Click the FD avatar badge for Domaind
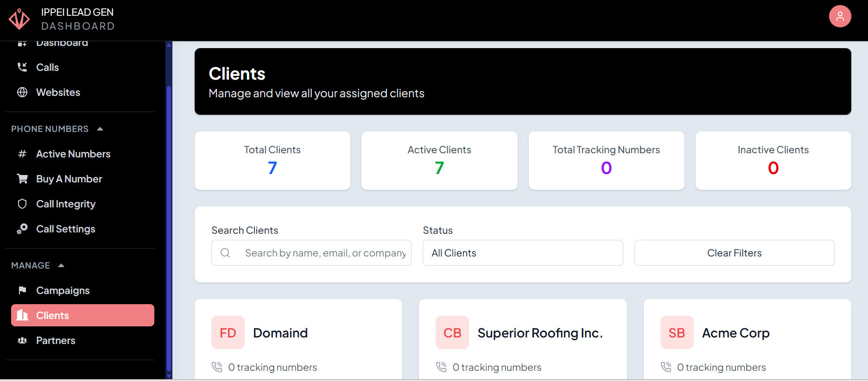 click(x=228, y=332)
